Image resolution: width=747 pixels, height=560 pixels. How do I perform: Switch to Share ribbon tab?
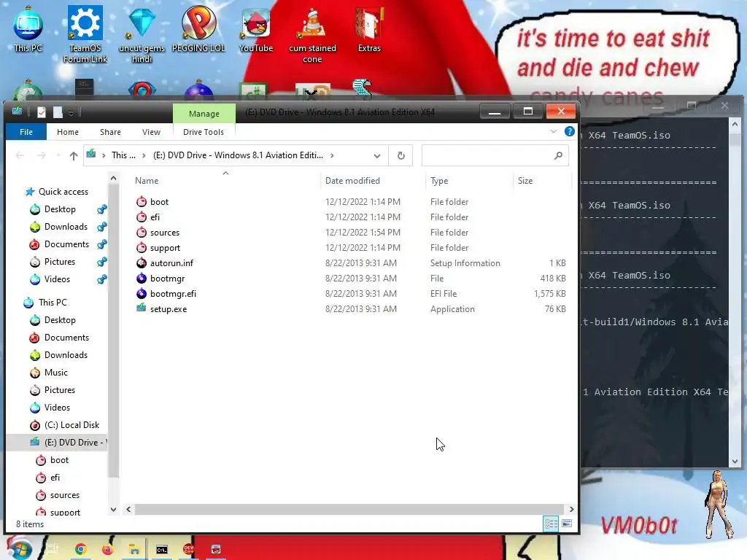point(110,132)
